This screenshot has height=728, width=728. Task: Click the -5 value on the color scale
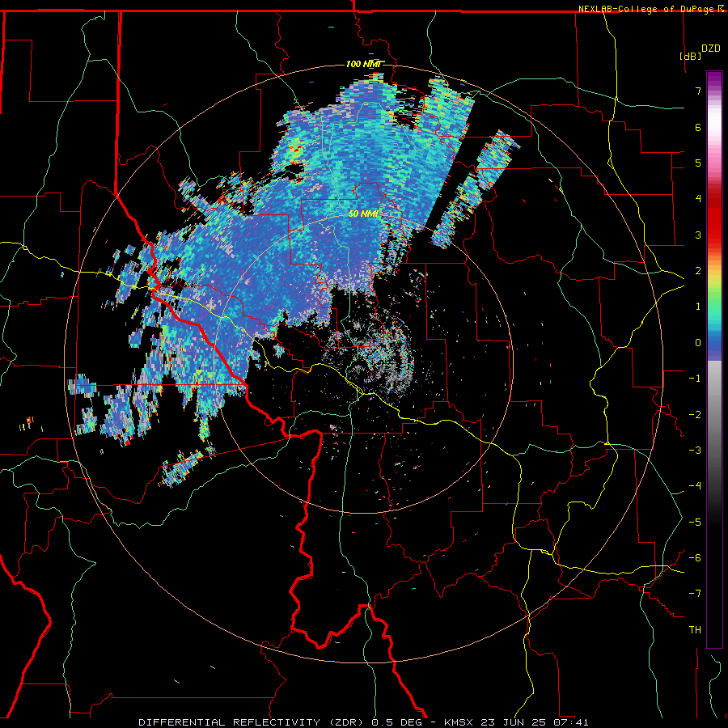(695, 523)
